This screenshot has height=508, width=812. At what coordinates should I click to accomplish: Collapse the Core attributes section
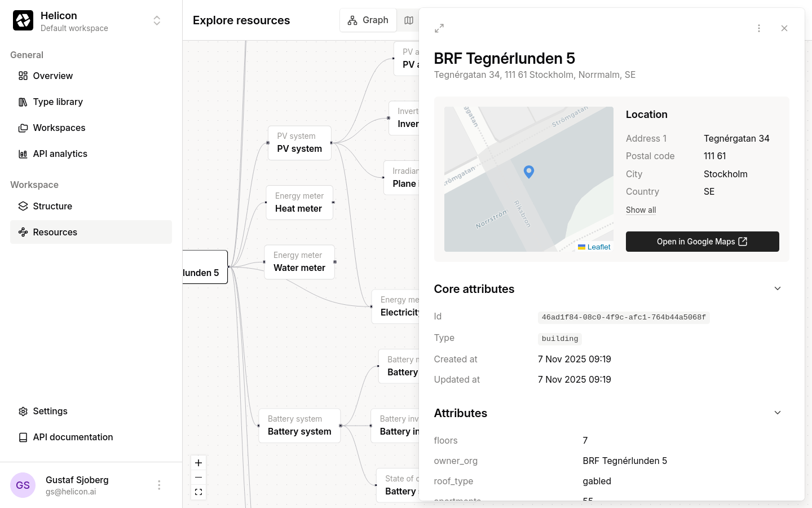(x=777, y=288)
